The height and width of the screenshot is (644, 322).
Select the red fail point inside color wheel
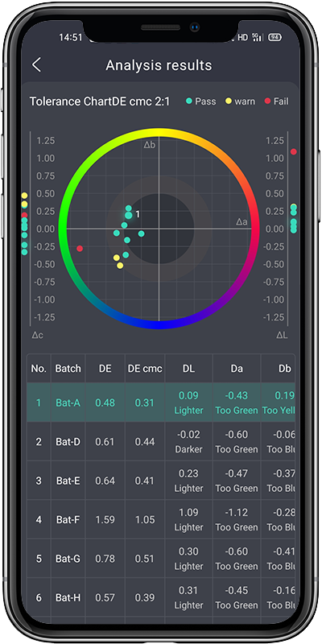pyautogui.click(x=80, y=249)
